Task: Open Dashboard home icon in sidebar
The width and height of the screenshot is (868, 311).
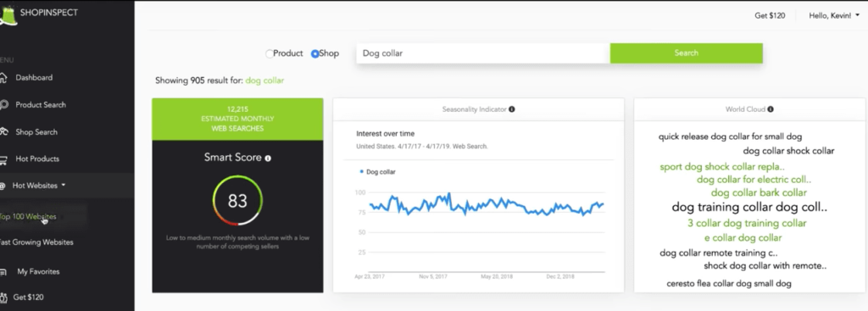Action: tap(3, 77)
